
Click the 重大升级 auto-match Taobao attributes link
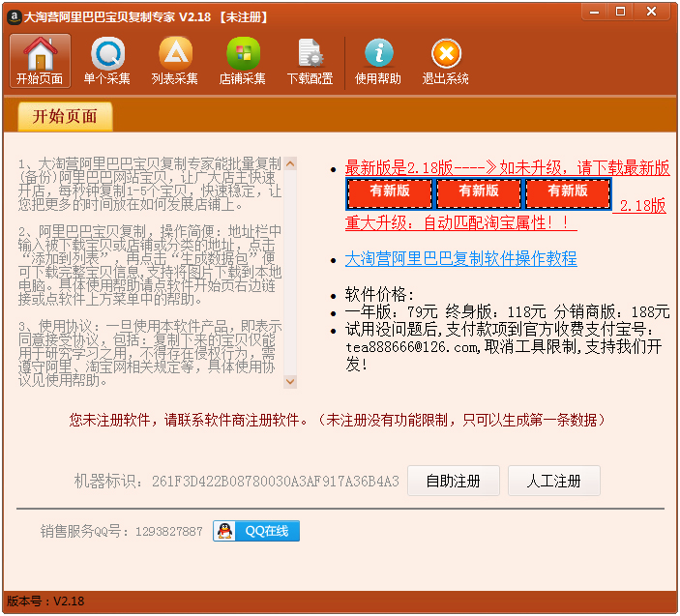[460, 223]
